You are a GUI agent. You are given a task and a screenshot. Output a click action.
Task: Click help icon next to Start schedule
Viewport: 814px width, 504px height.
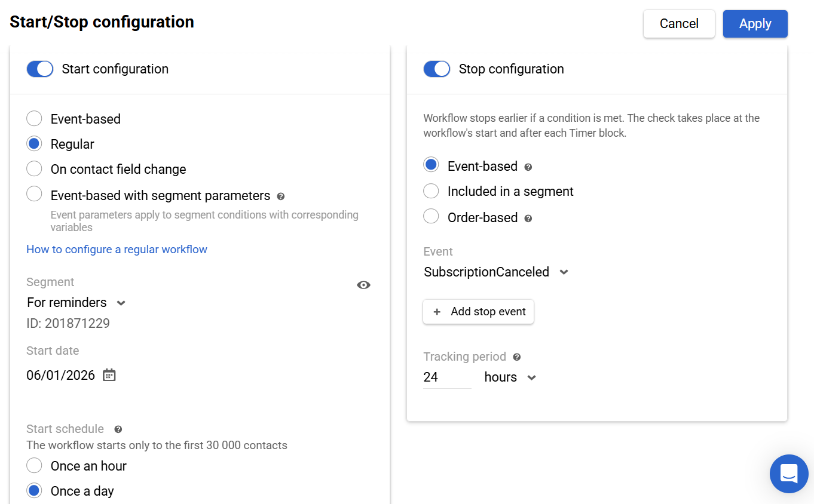(x=118, y=429)
